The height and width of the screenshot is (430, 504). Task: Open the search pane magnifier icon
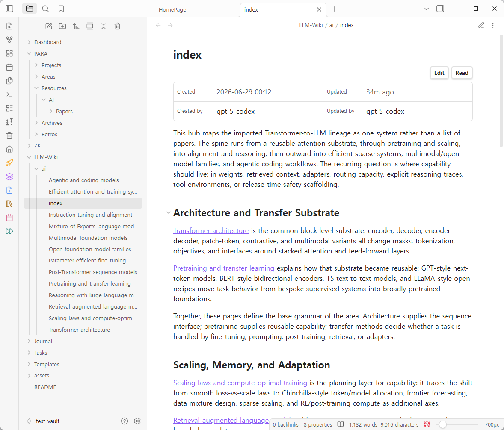tap(45, 9)
